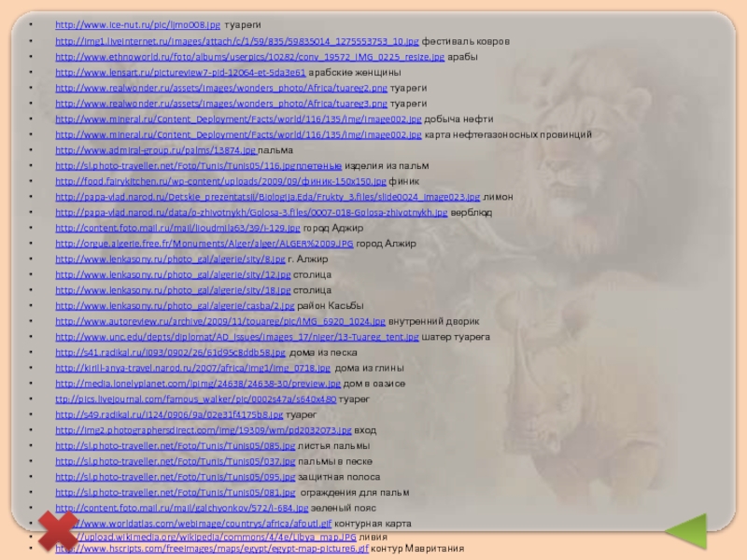Viewport: 747px width, 560px height.
Task: Open the pics.livejournal.com туарег link
Action: (x=196, y=399)
